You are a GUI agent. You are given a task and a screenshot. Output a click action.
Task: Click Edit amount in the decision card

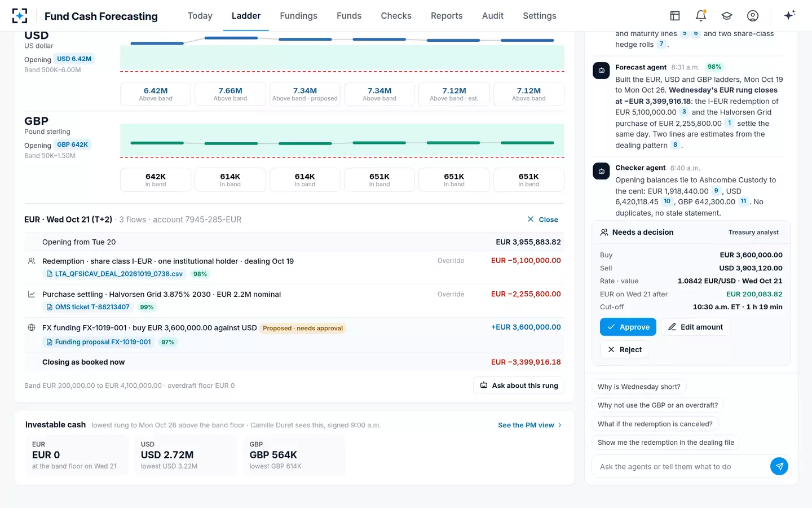695,327
